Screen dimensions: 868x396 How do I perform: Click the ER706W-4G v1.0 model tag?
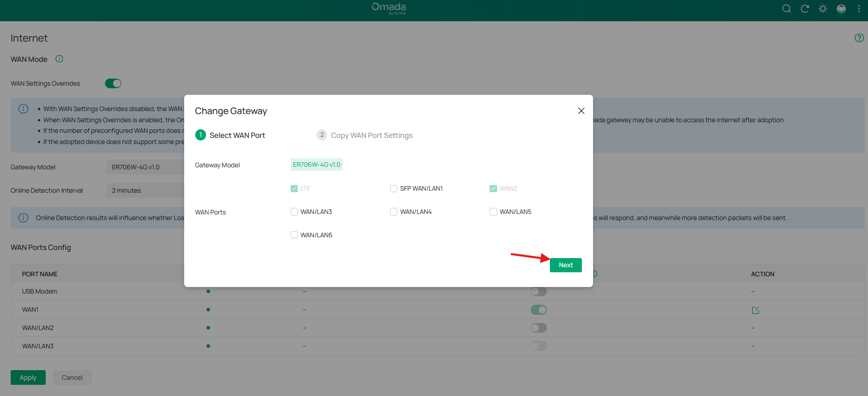click(317, 165)
